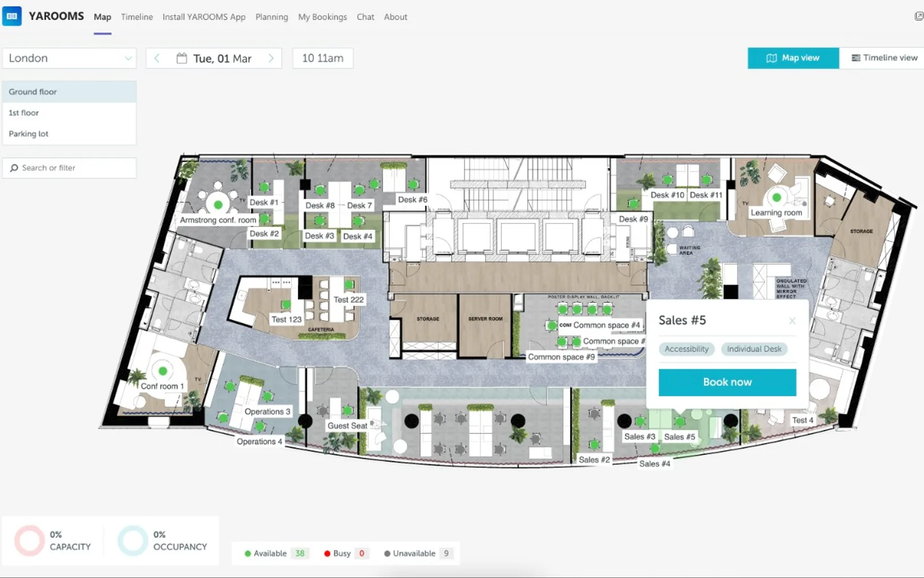Select the 1st floor

(69, 113)
